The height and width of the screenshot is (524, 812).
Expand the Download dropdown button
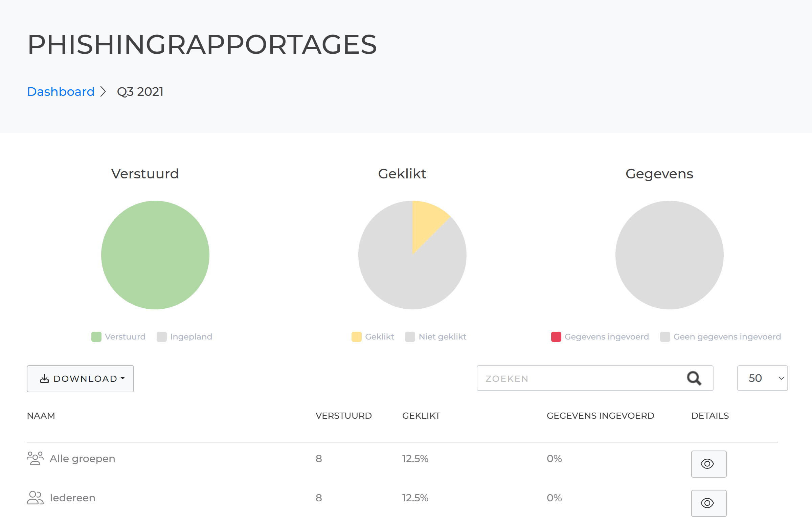click(x=80, y=379)
